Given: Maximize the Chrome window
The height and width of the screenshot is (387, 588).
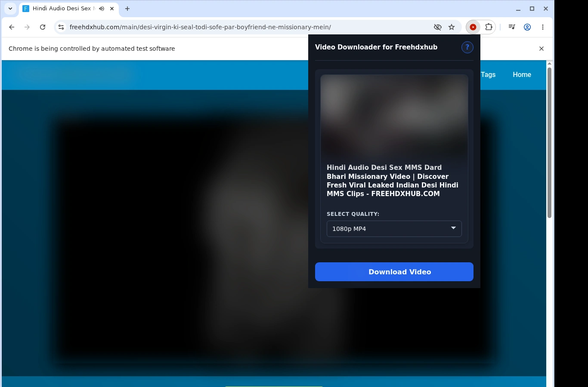Looking at the screenshot, I should (x=532, y=9).
